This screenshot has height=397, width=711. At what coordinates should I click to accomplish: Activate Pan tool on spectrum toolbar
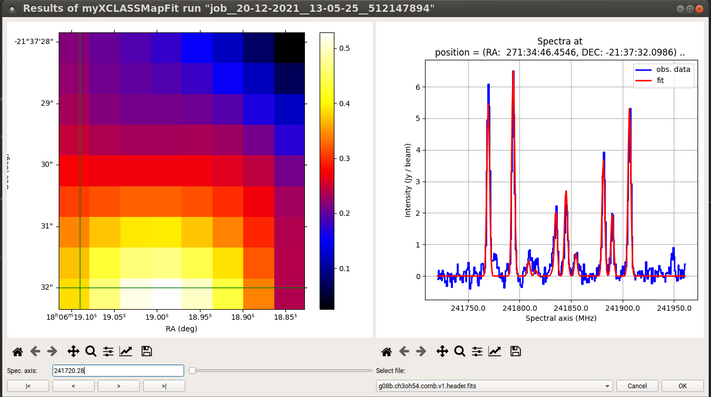442,351
